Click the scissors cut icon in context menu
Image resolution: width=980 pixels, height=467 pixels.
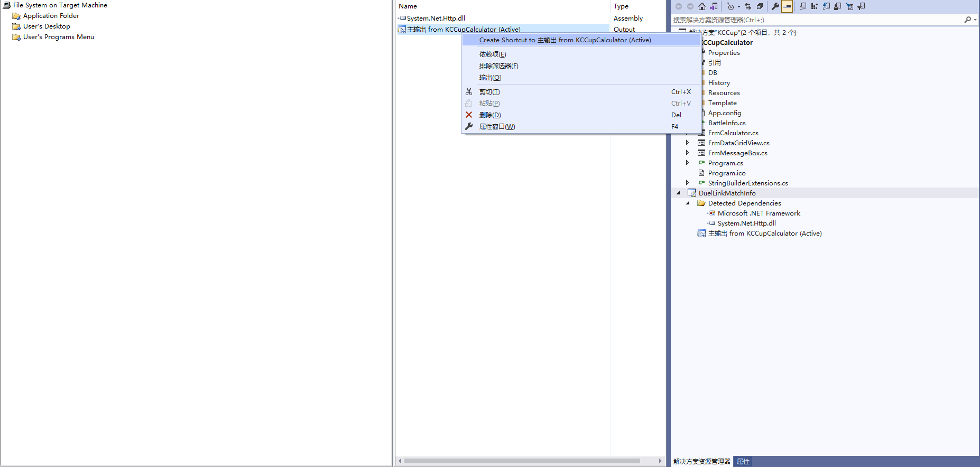pyautogui.click(x=469, y=92)
